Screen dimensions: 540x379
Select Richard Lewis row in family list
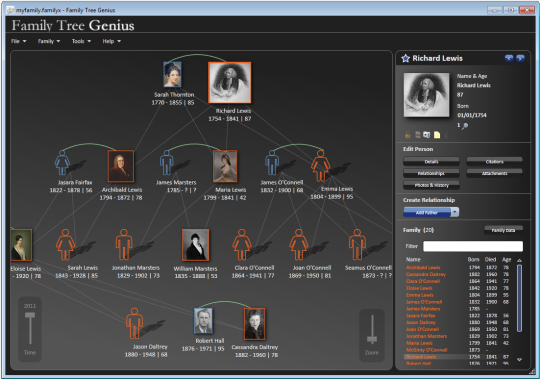(x=458, y=357)
